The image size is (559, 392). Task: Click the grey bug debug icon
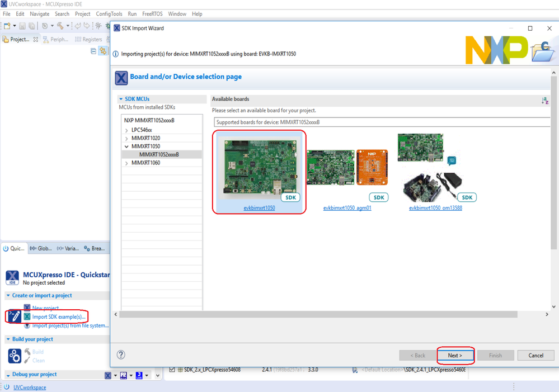pos(98,26)
